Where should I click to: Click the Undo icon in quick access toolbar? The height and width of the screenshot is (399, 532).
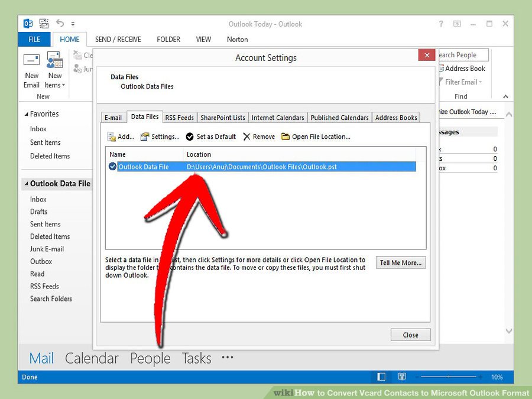[x=59, y=24]
